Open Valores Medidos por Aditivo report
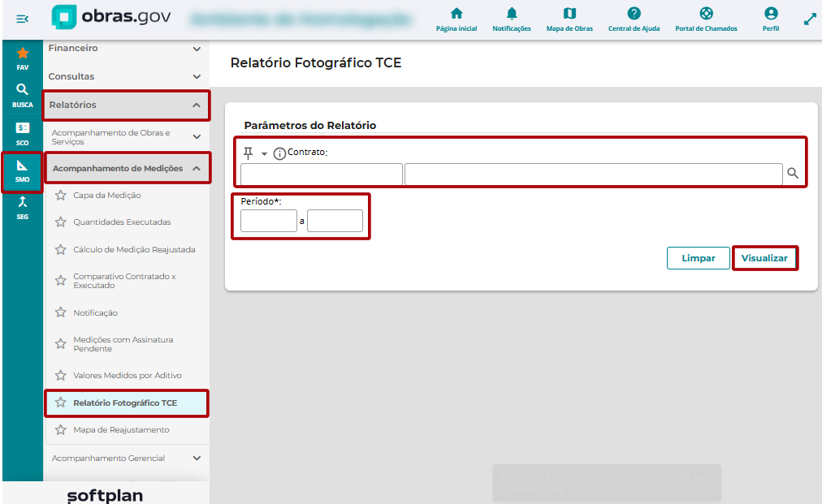822x504 pixels. click(x=128, y=376)
